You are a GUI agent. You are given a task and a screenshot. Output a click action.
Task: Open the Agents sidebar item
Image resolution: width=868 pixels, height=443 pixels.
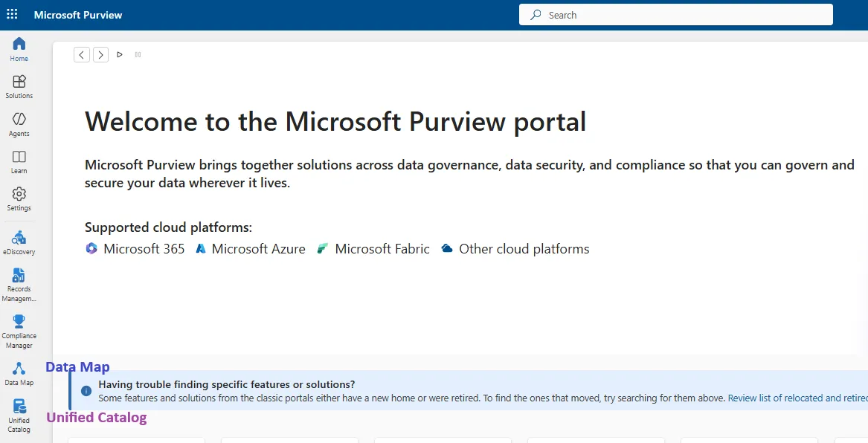[19, 124]
